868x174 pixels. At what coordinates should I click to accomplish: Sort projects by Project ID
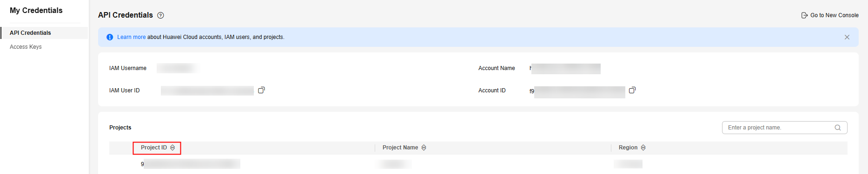(x=172, y=148)
